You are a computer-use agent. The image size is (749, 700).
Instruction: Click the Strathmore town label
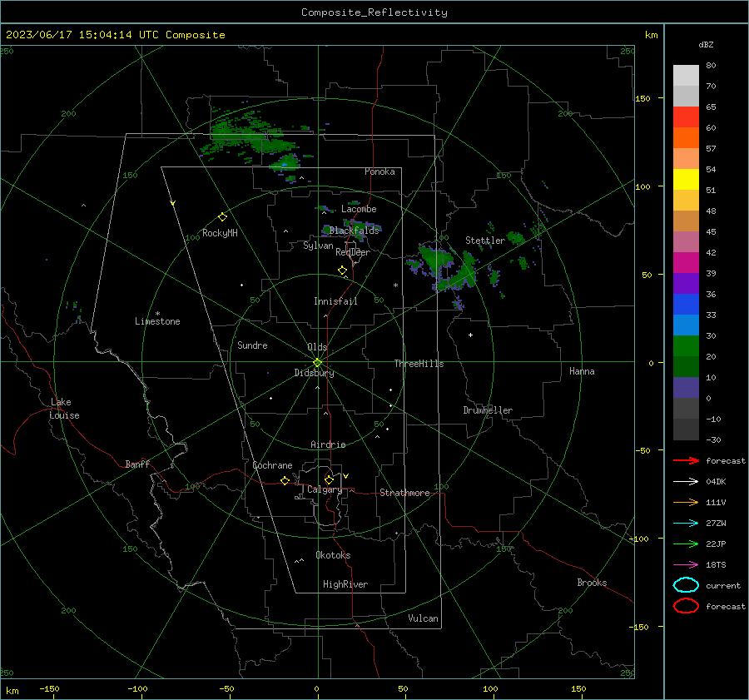[x=404, y=493]
